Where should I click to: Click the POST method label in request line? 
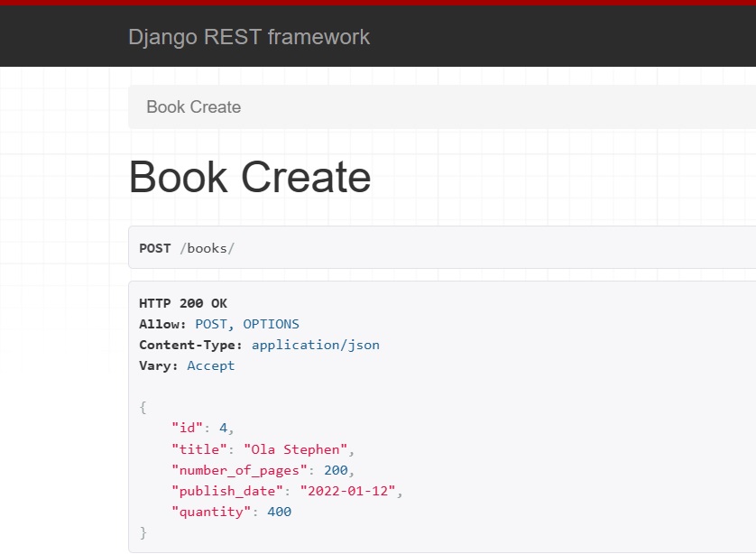[x=155, y=248]
